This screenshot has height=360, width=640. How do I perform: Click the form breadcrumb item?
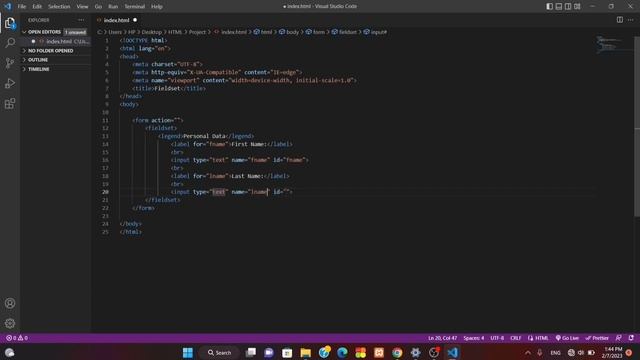316,32
